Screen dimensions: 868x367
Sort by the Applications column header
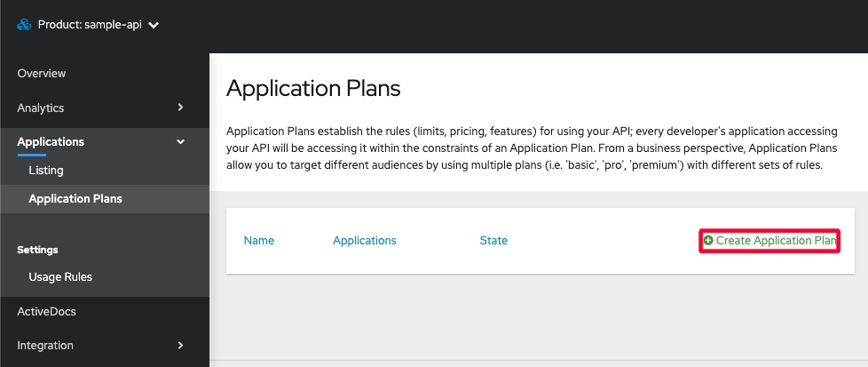tap(364, 241)
